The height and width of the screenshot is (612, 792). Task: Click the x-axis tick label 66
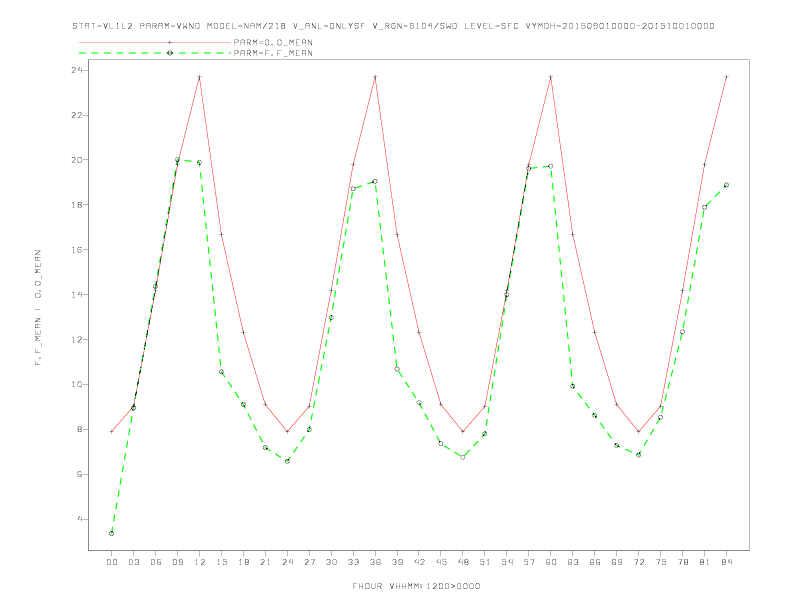(x=595, y=562)
